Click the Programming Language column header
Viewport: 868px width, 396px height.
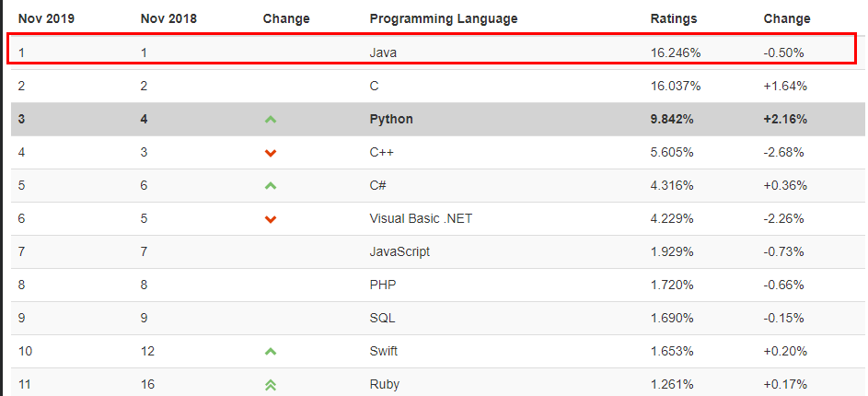[443, 18]
